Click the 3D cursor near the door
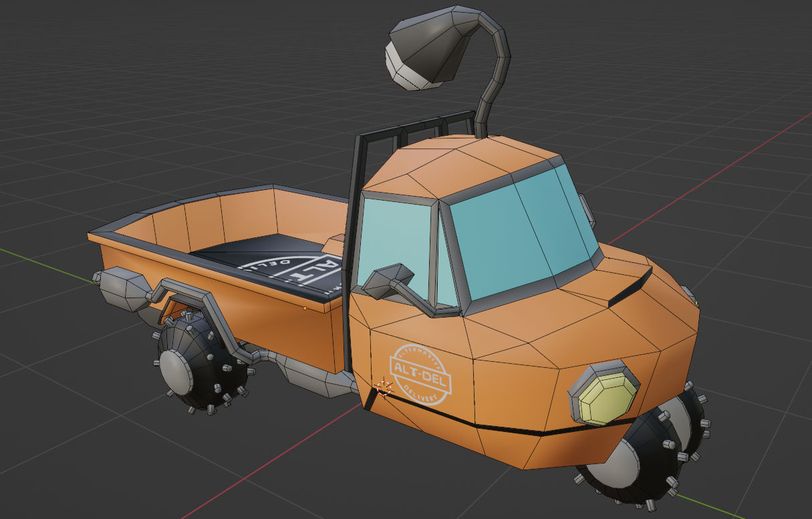This screenshot has height=519, width=812. click(384, 387)
